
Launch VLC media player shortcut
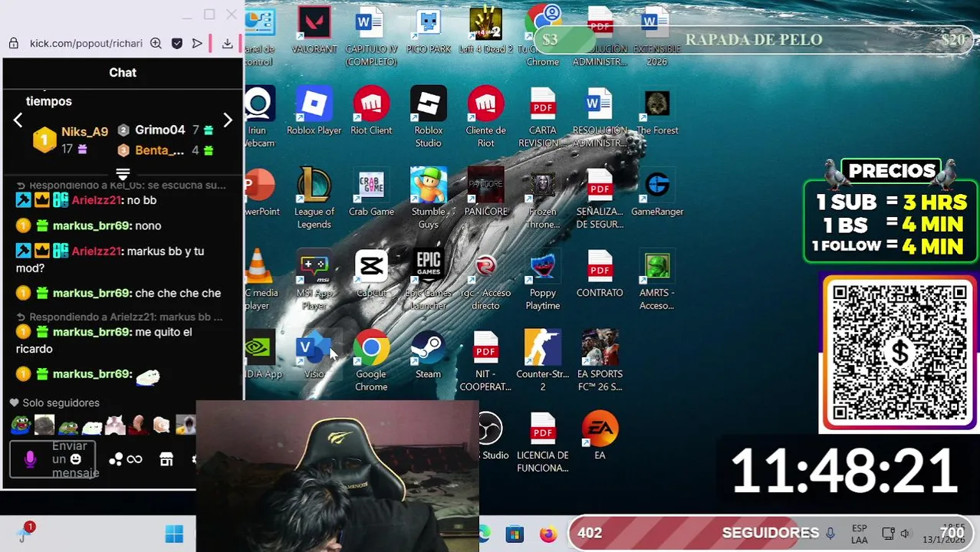point(260,281)
